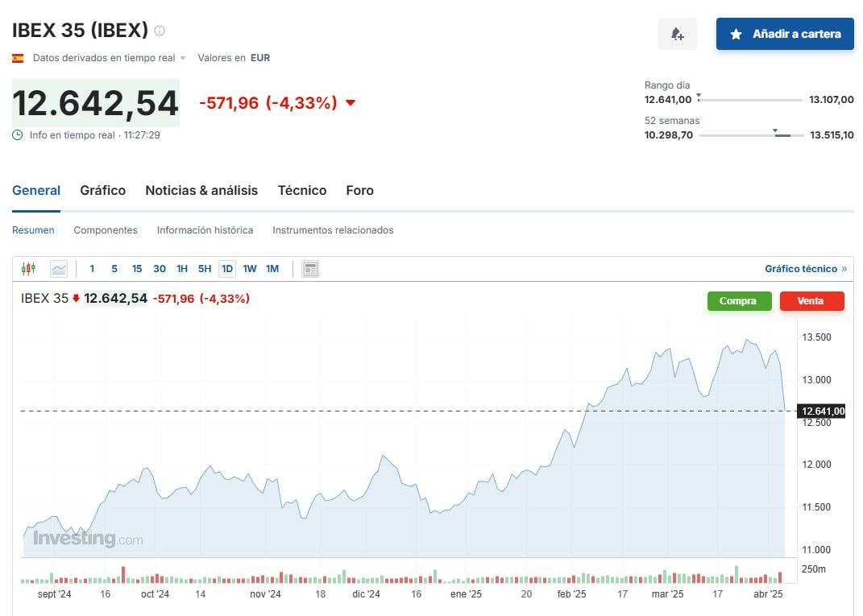The width and height of the screenshot is (863, 616).
Task: Open the Componentes subtab
Action: 106,230
